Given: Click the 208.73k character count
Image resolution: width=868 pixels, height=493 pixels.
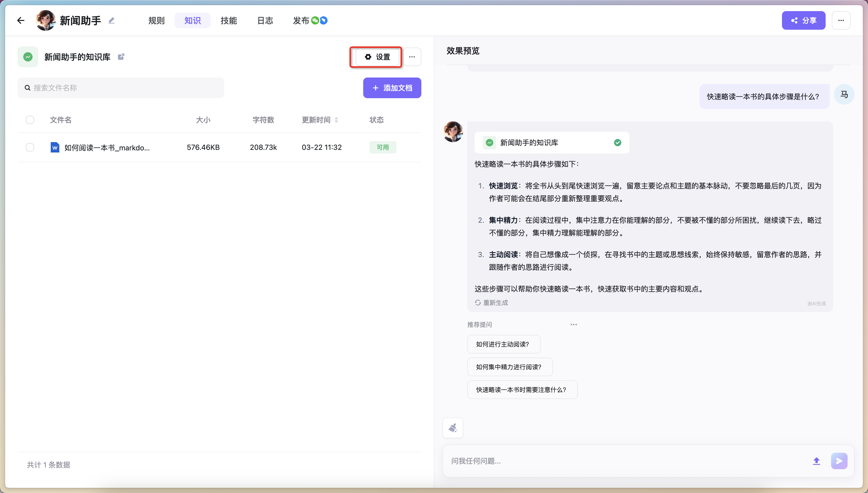Looking at the screenshot, I should pyautogui.click(x=263, y=147).
